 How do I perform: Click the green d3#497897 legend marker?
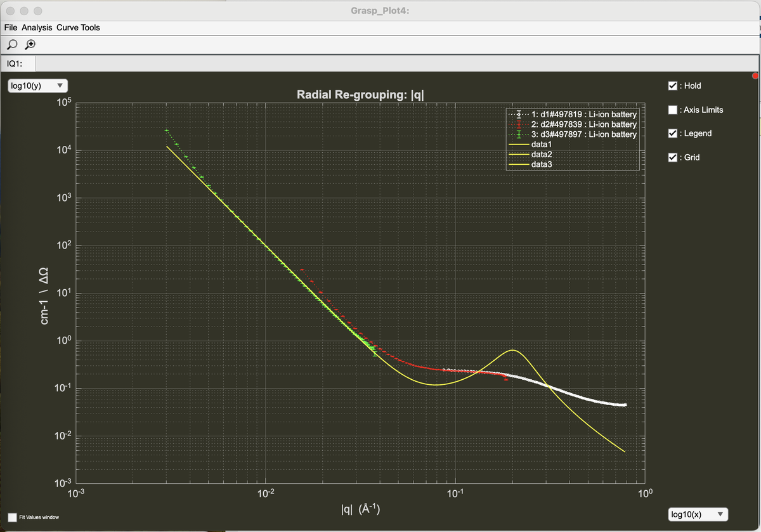(x=519, y=134)
